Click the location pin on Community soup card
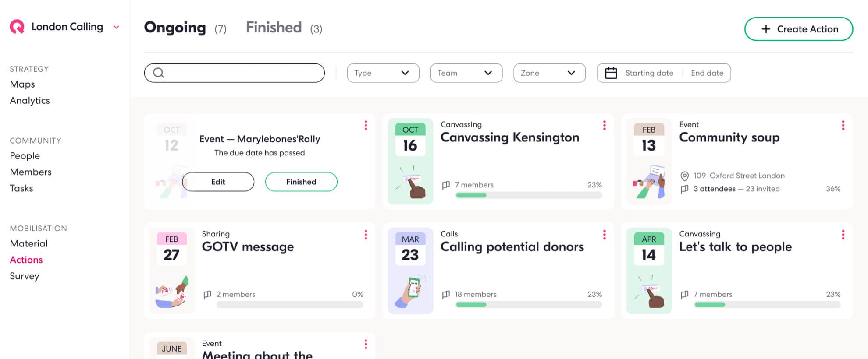Viewport: 868px width, 359px height. coord(684,176)
